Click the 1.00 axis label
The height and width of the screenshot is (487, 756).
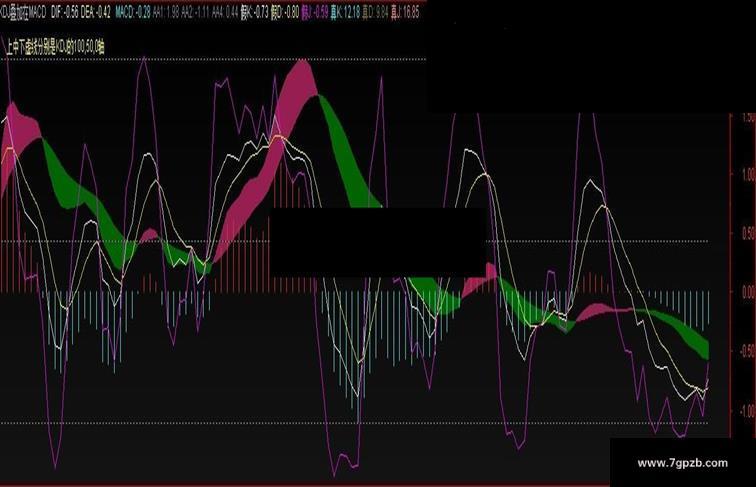(x=749, y=175)
